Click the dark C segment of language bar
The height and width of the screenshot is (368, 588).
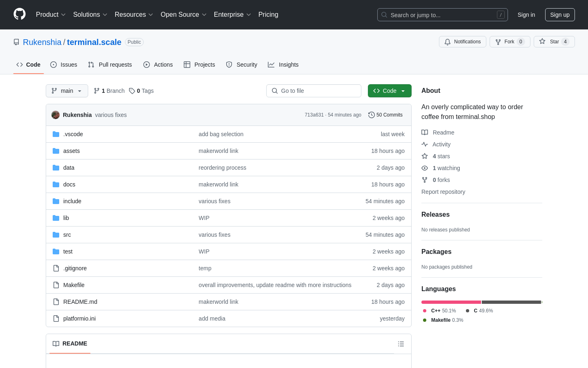[x=511, y=302]
